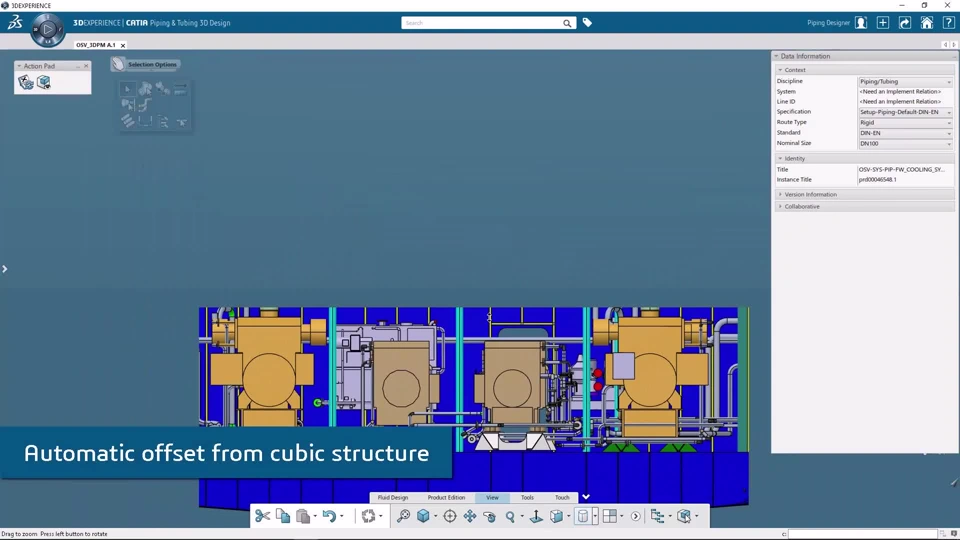Image resolution: width=960 pixels, height=540 pixels.
Task: Collapse the Identity section
Action: pyautogui.click(x=780, y=159)
